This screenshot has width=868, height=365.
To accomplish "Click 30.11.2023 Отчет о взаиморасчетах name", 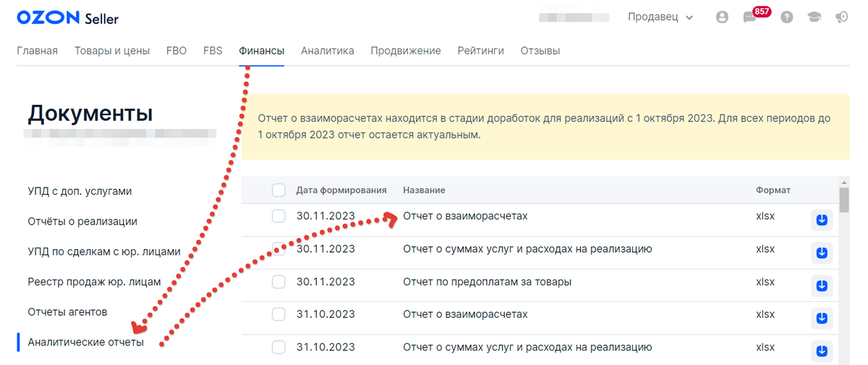I will 465,216.
